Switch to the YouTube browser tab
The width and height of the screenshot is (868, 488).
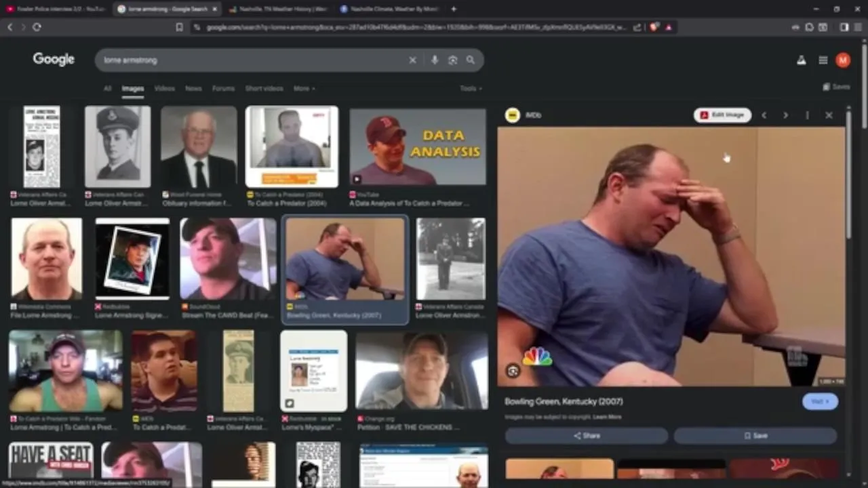tap(56, 9)
